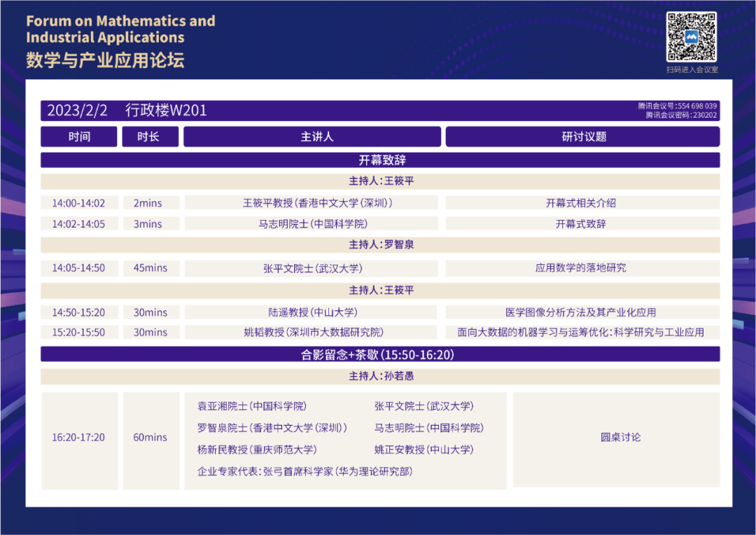Image resolution: width=756 pixels, height=535 pixels.
Task: Click the 合影留念+茶歇 (15:50-16:20) banner
Action: point(380,354)
